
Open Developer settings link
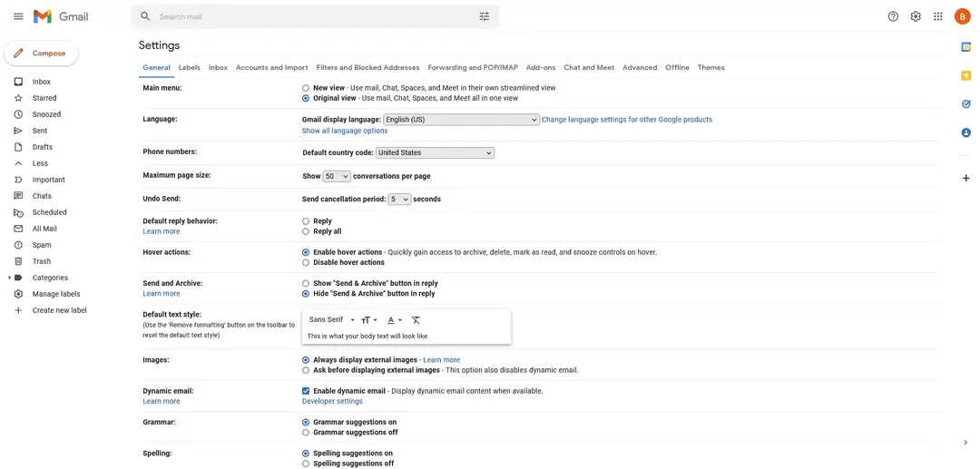[x=332, y=402]
